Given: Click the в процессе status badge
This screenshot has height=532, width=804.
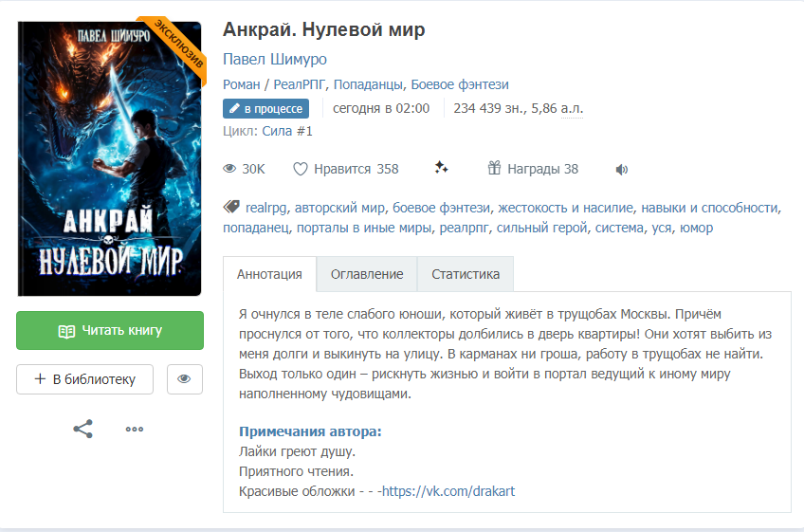Looking at the screenshot, I should tap(265, 108).
